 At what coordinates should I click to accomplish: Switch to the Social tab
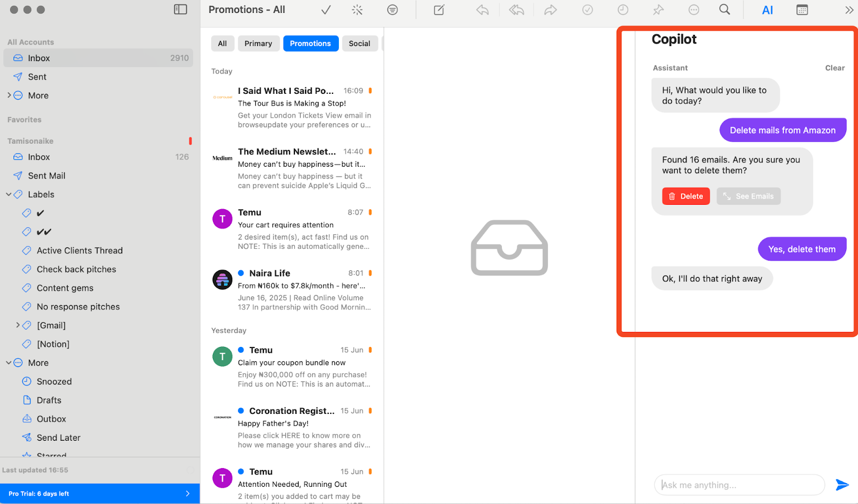pyautogui.click(x=359, y=43)
